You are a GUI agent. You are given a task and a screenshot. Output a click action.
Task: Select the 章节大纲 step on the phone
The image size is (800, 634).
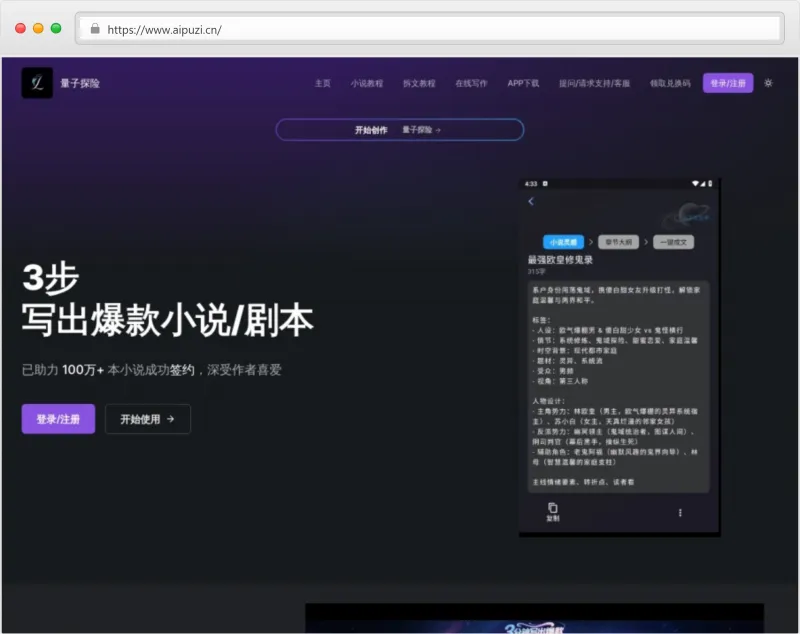[621, 241]
